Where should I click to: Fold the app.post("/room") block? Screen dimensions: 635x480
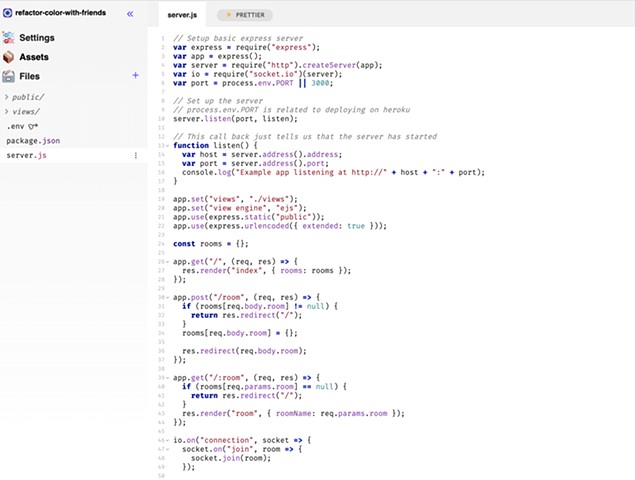(x=167, y=297)
